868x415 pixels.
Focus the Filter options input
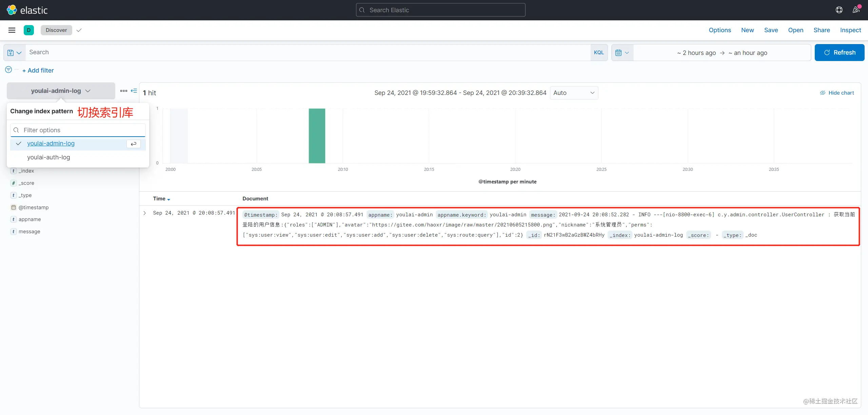(x=78, y=130)
